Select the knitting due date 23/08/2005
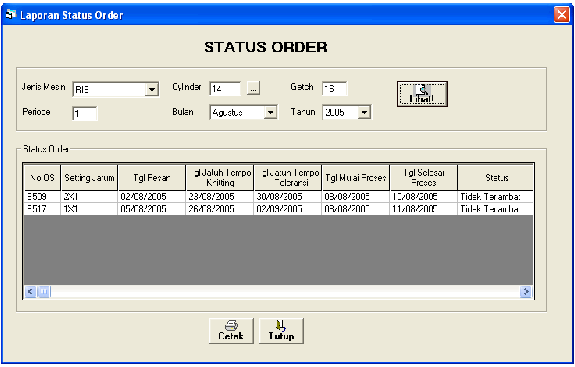 220,197
